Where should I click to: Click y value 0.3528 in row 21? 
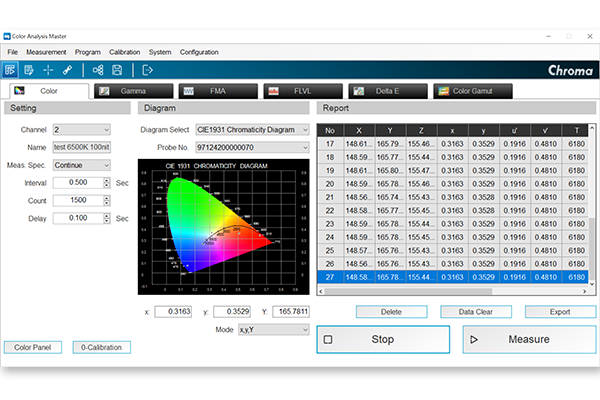coord(483,197)
